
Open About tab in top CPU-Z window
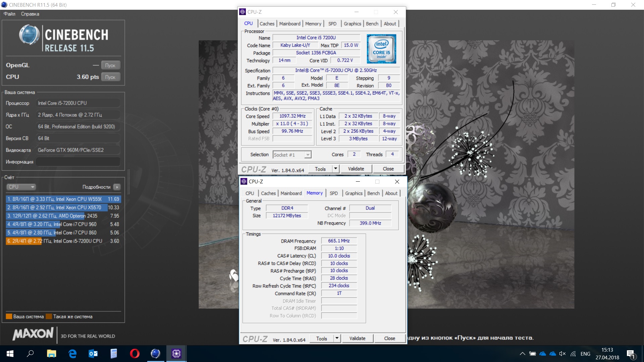[390, 23]
